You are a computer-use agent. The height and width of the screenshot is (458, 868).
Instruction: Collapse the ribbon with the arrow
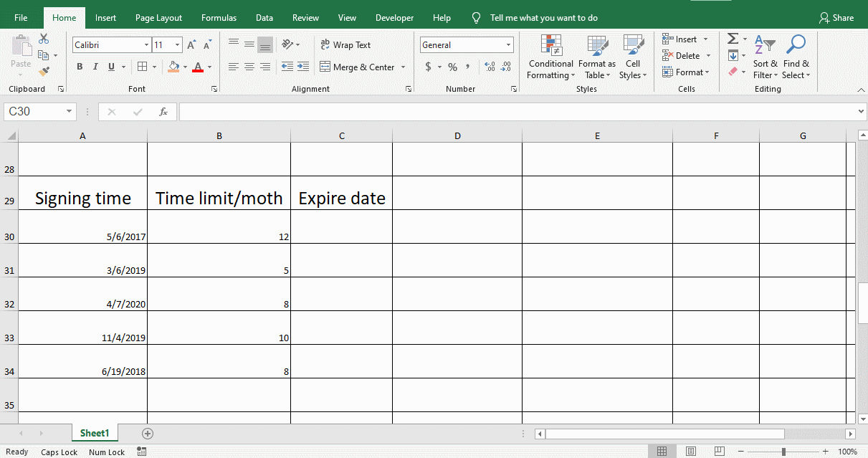pos(861,90)
